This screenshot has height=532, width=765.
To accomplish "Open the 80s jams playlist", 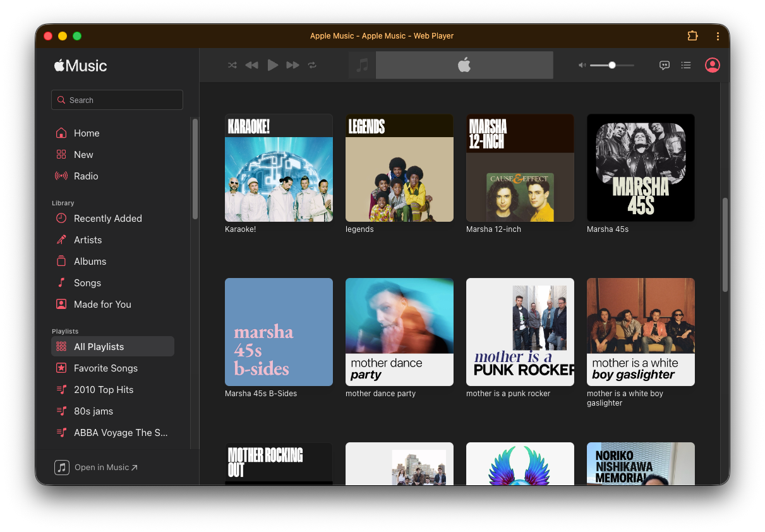I will click(112, 411).
